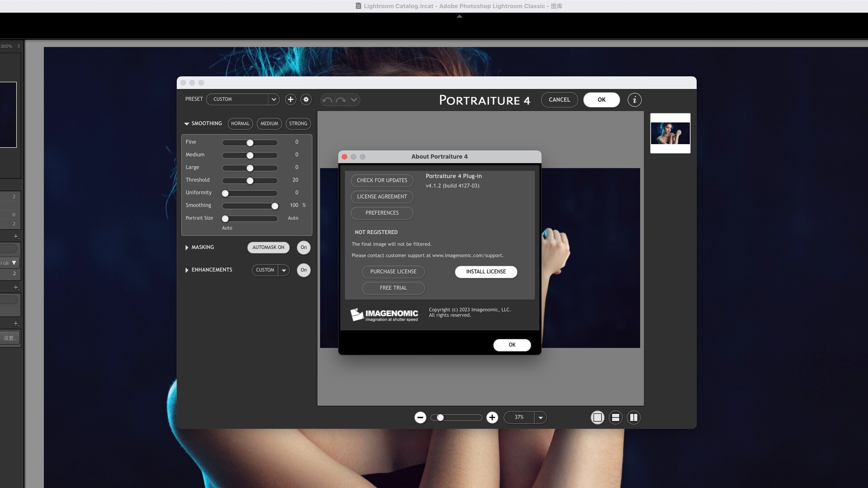Toggle the Automask On button
Image resolution: width=868 pixels, height=488 pixels.
(x=268, y=247)
